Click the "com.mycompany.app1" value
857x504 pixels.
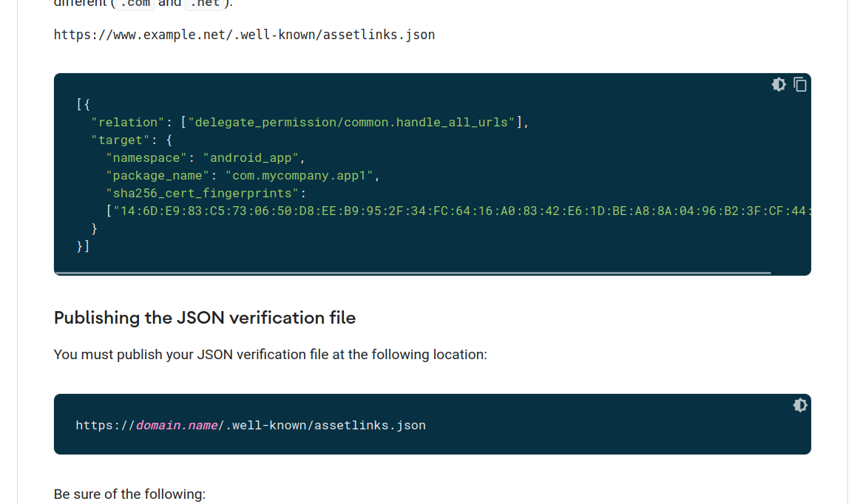tap(299, 176)
